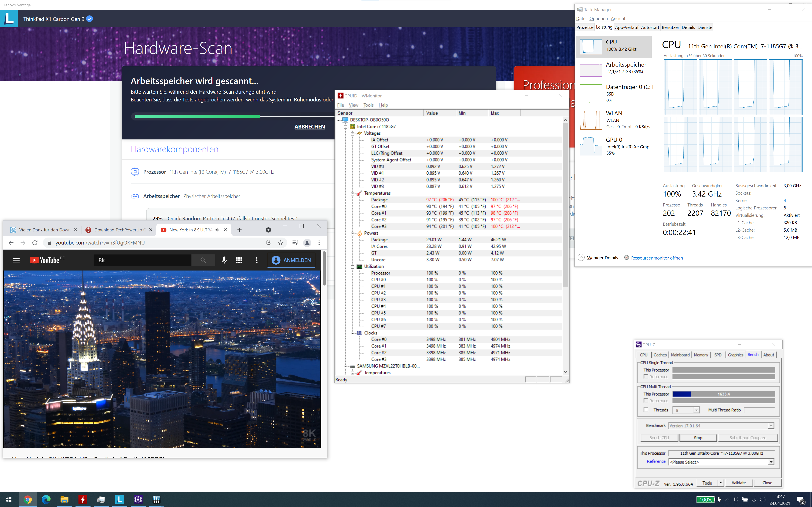The height and width of the screenshot is (507, 812).
Task: Open Microsoft Edge from taskbar
Action: pyautogui.click(x=46, y=500)
